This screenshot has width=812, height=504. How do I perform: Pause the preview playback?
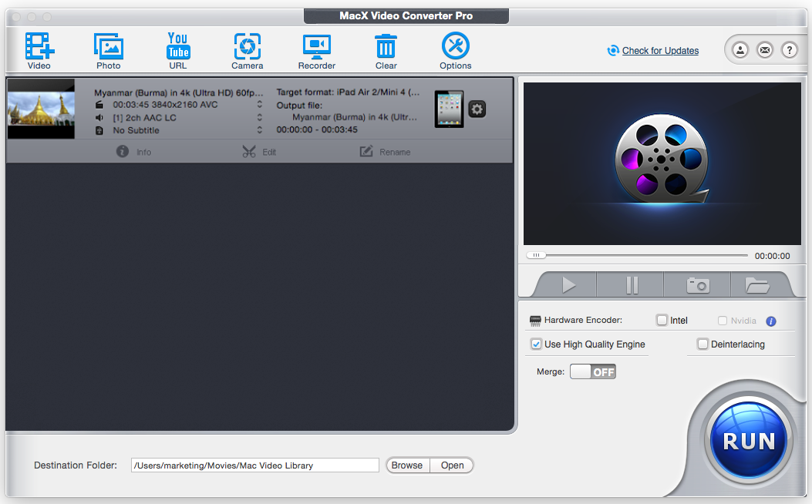(632, 285)
